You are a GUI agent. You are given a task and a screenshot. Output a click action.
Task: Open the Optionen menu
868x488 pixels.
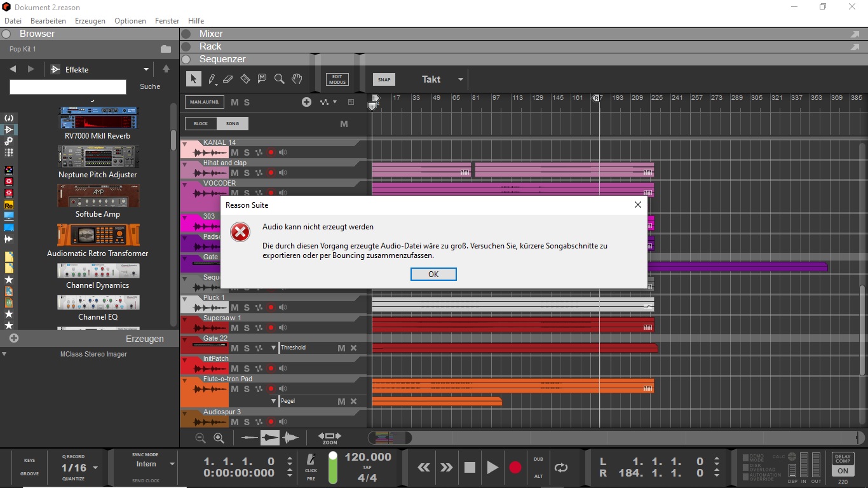coord(130,21)
